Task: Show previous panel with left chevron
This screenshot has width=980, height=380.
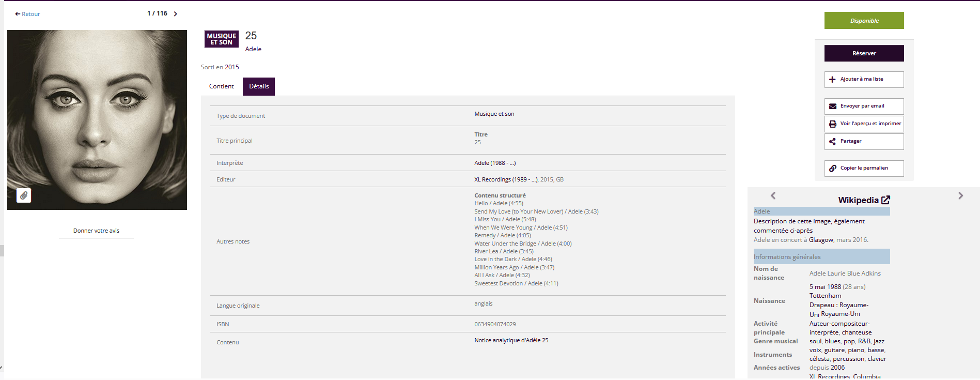Action: coord(773,195)
